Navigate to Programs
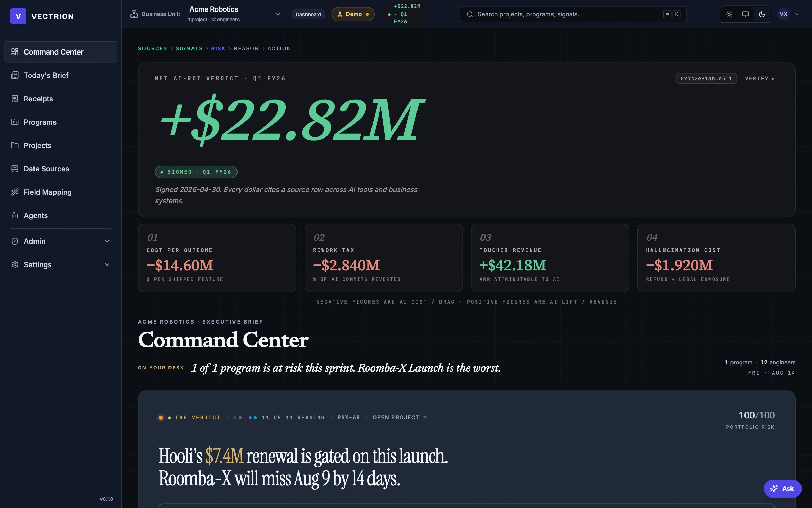The image size is (812, 508). click(x=61, y=122)
